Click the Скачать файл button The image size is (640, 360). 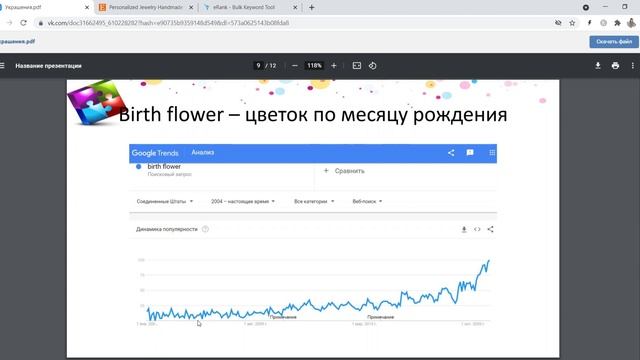(614, 42)
